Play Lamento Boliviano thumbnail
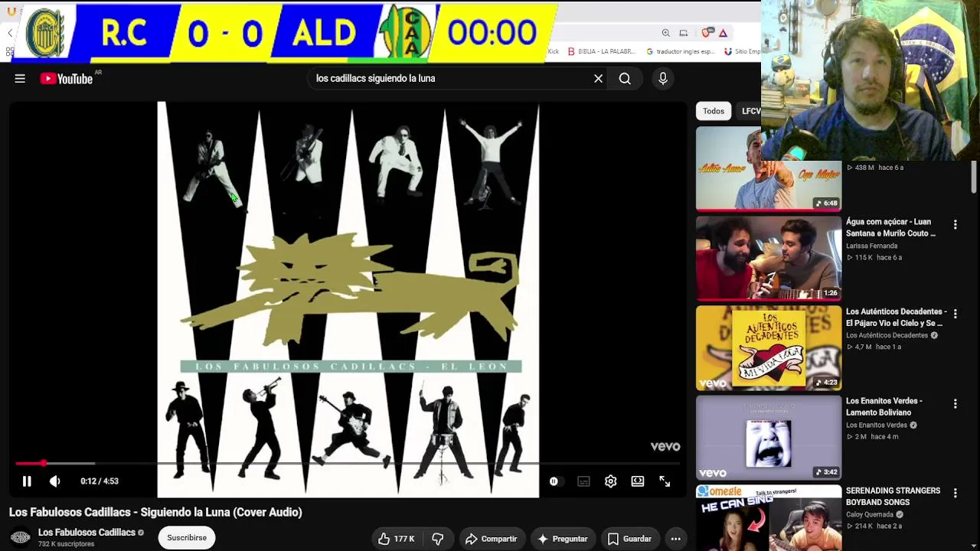The width and height of the screenshot is (980, 551). tap(769, 437)
